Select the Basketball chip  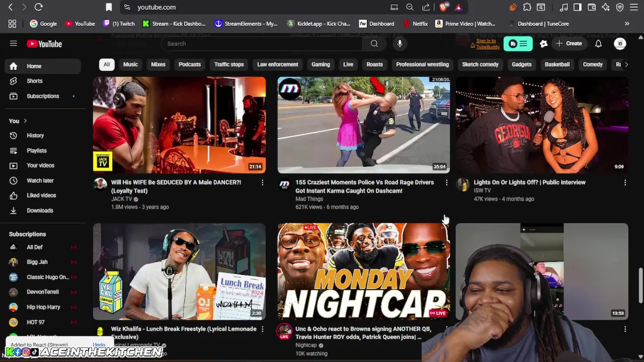click(557, 64)
